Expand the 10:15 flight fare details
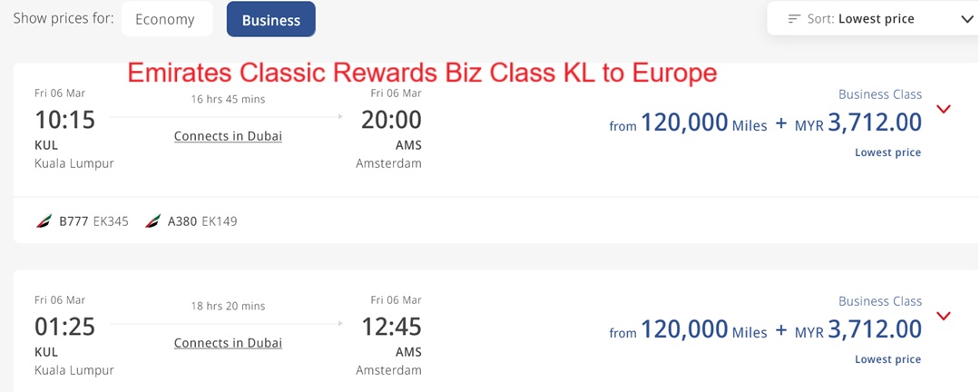980x392 pixels. [944, 109]
